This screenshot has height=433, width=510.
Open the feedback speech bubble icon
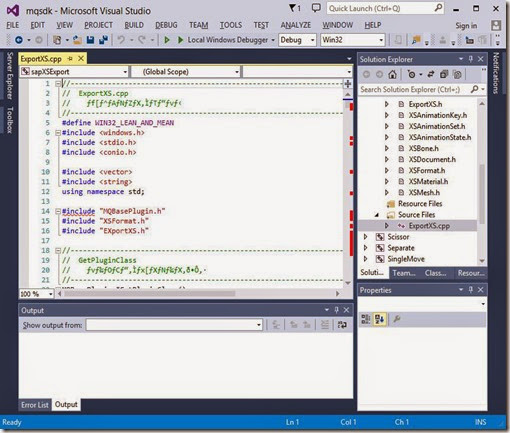(x=316, y=8)
